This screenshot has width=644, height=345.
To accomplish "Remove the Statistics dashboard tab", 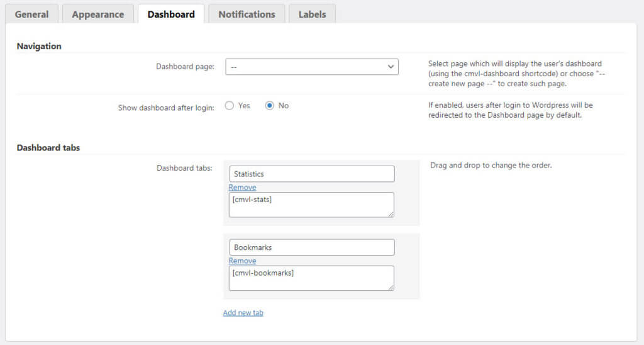I will 242,188.
